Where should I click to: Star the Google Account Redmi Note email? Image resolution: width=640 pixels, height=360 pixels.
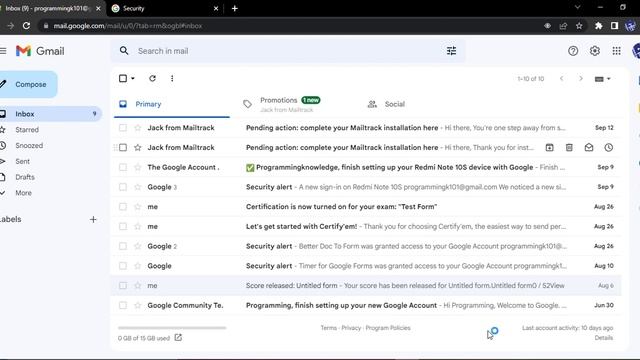coord(138,167)
